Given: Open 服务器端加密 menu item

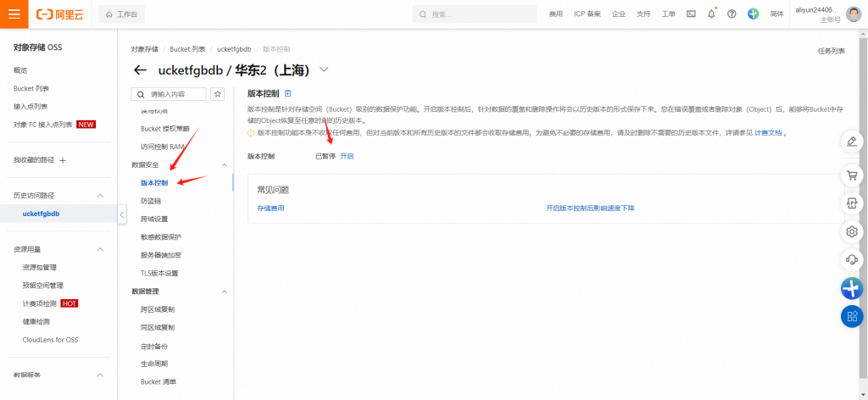Looking at the screenshot, I should (x=161, y=255).
